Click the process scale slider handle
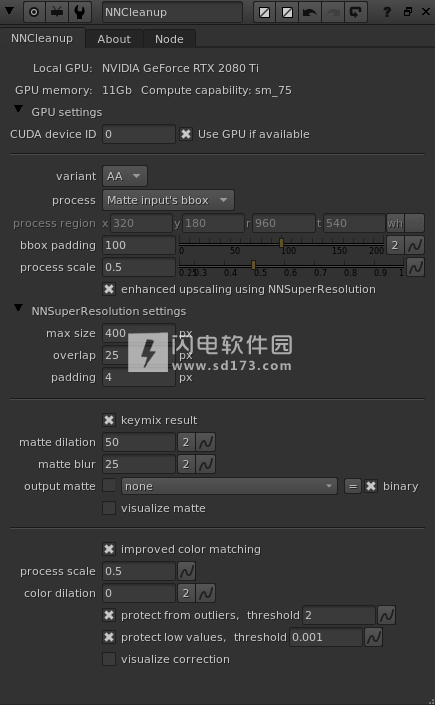The height and width of the screenshot is (705, 435). click(x=253, y=265)
